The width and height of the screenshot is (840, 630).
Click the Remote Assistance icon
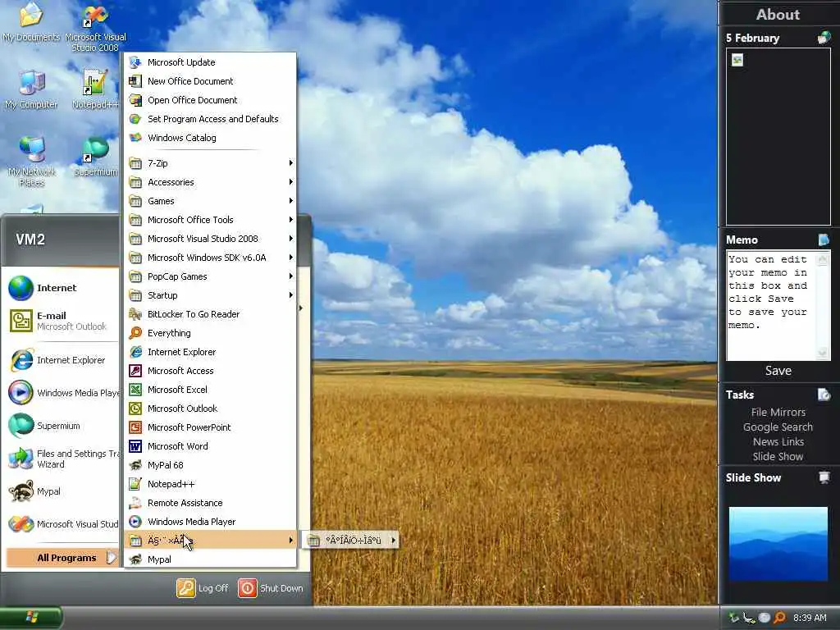click(135, 503)
